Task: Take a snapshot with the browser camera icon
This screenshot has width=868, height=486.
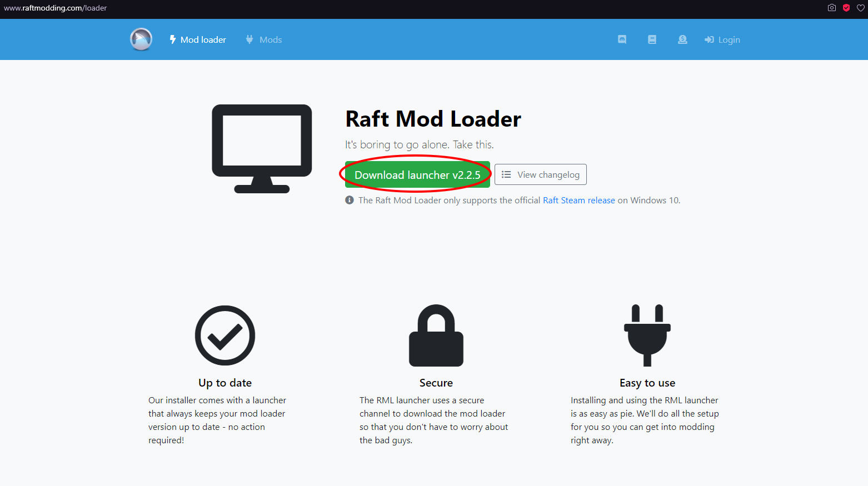Action: click(x=832, y=8)
